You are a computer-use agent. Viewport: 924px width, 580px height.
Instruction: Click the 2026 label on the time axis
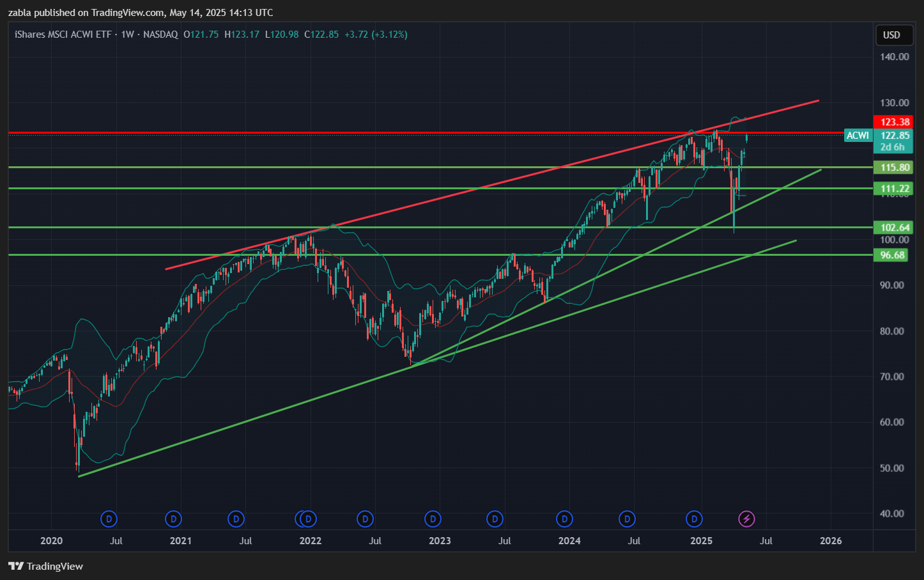[831, 541]
